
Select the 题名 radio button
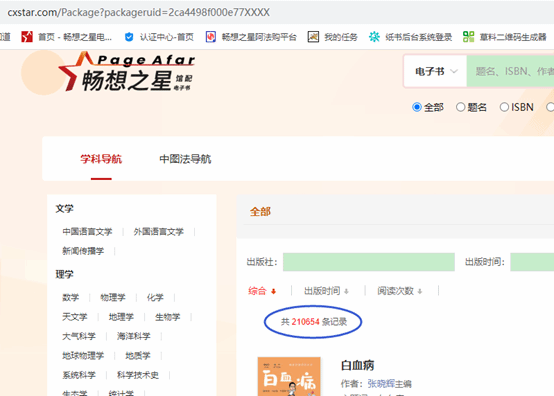click(x=460, y=107)
